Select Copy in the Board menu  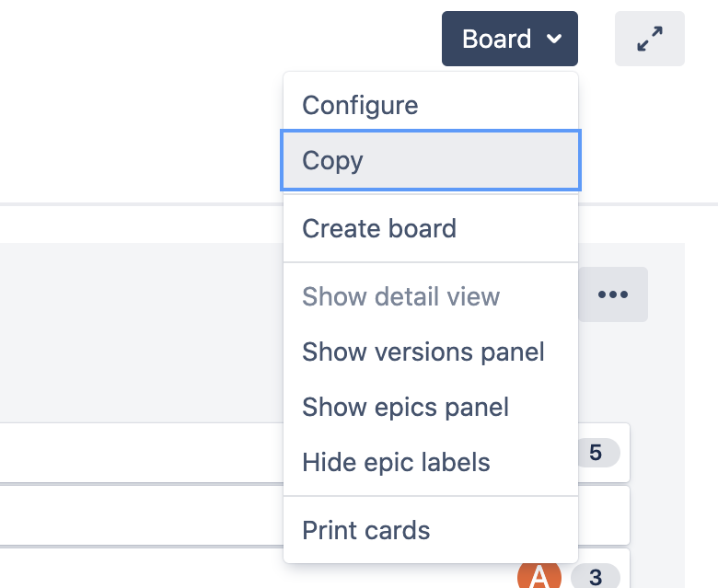point(431,160)
